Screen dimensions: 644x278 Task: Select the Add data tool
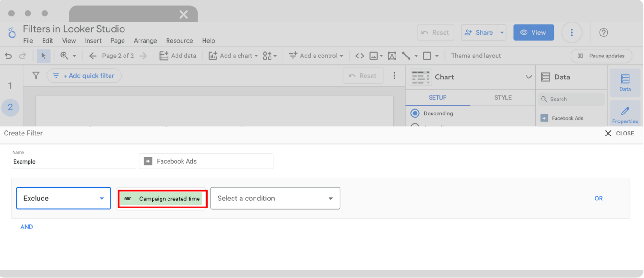[178, 56]
